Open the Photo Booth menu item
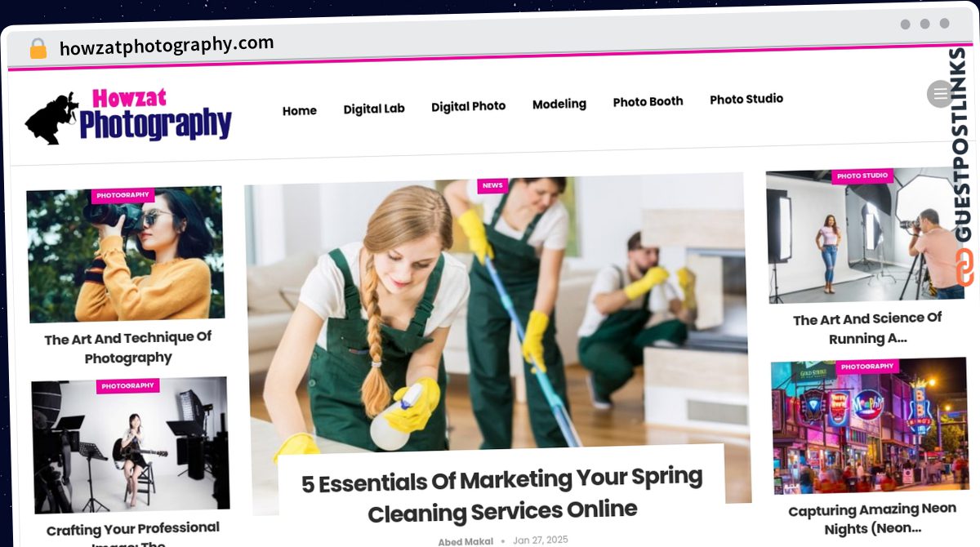This screenshot has width=980, height=547. (648, 101)
